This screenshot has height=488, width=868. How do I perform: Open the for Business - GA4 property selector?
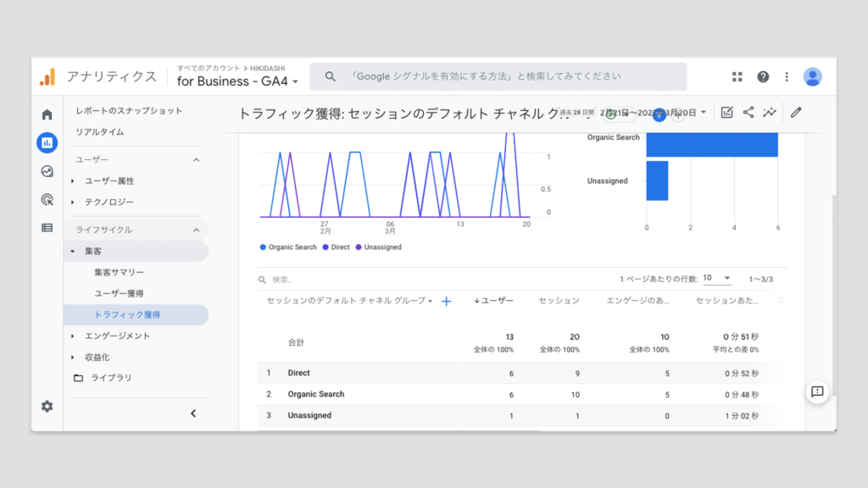point(237,81)
